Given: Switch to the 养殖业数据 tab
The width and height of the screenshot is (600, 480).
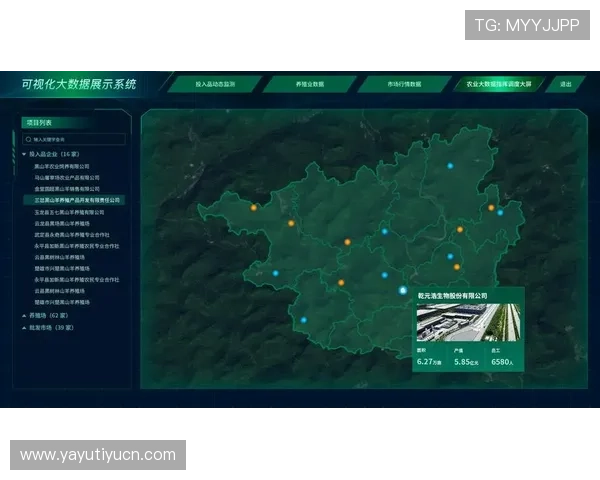Looking at the screenshot, I should coord(310,84).
